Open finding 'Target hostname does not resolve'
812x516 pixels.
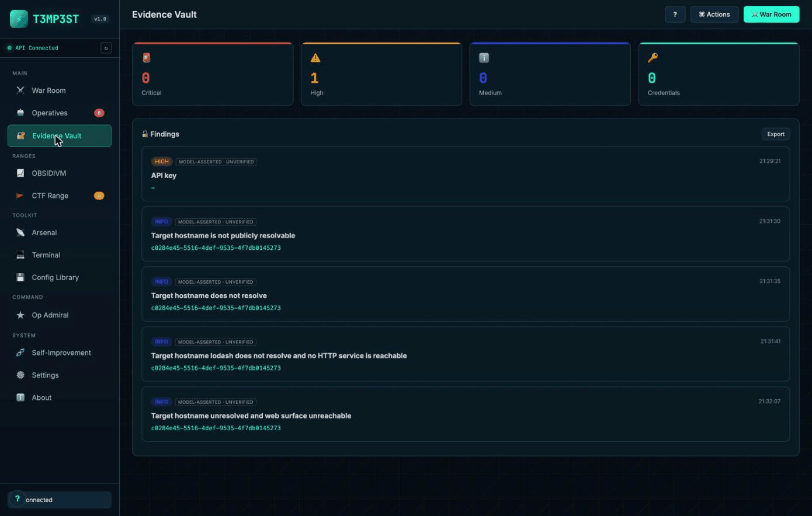click(466, 294)
